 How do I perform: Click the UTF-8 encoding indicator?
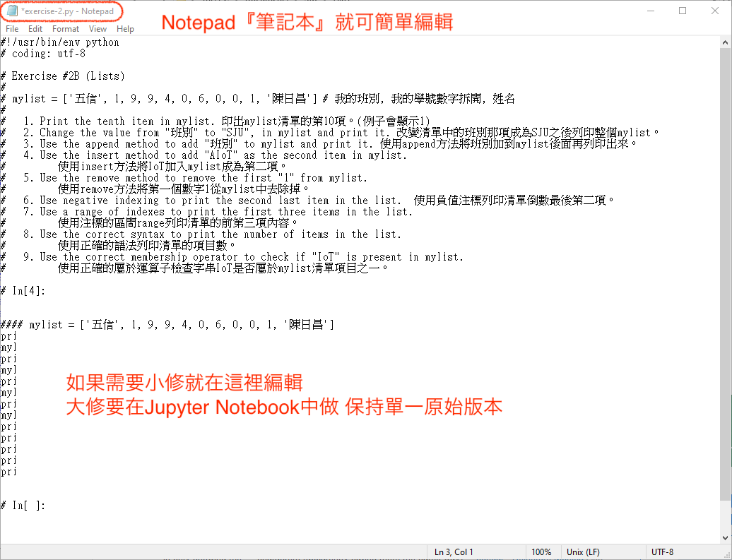tap(662, 552)
